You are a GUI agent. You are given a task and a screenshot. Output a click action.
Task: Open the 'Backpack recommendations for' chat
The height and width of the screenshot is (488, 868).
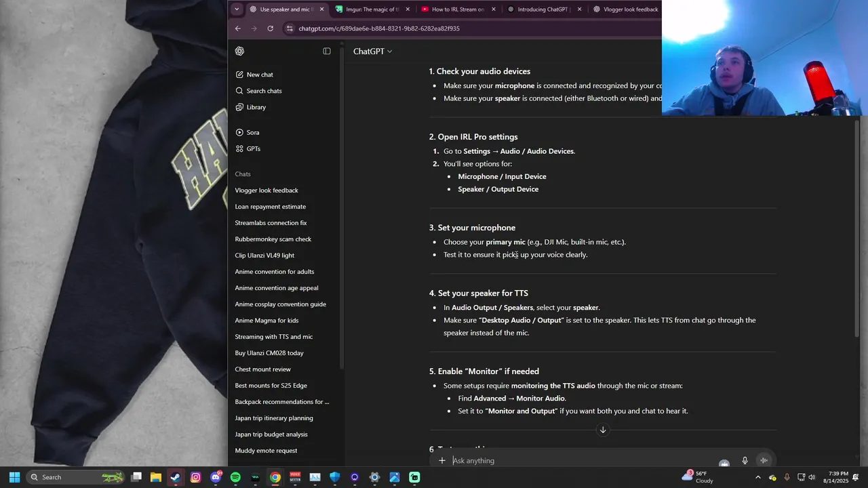coord(282,402)
